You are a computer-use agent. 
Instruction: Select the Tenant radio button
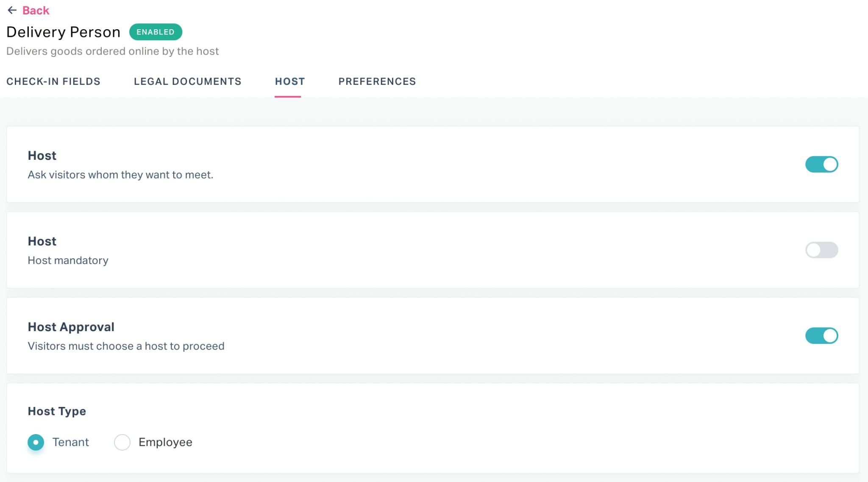(36, 442)
